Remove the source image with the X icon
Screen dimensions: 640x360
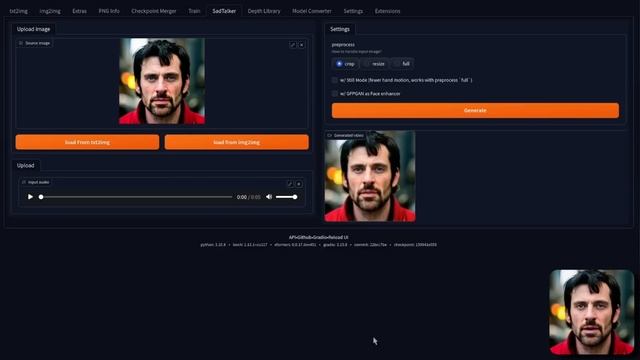pos(302,44)
